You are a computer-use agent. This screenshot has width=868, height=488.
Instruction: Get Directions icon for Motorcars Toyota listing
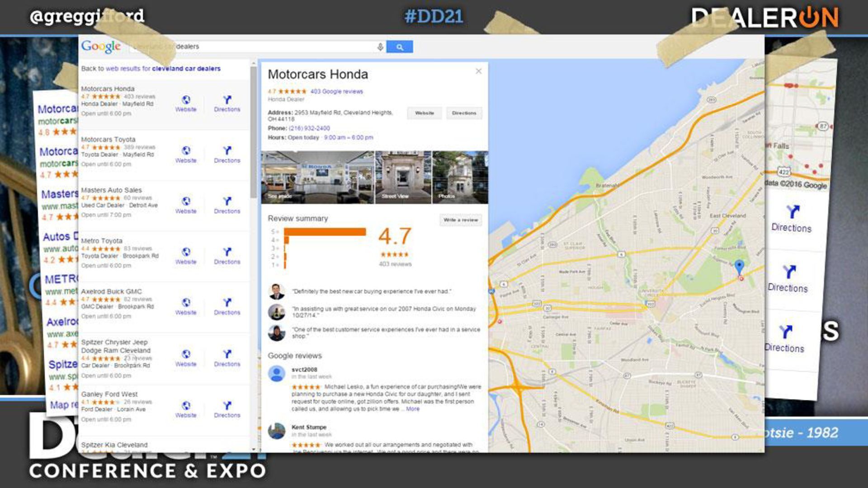point(227,150)
